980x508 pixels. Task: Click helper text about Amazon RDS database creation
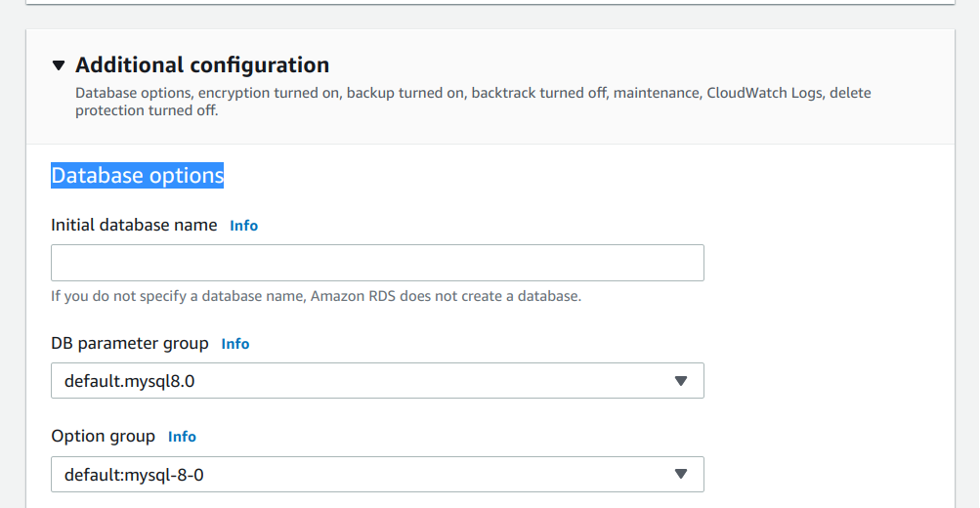[316, 296]
